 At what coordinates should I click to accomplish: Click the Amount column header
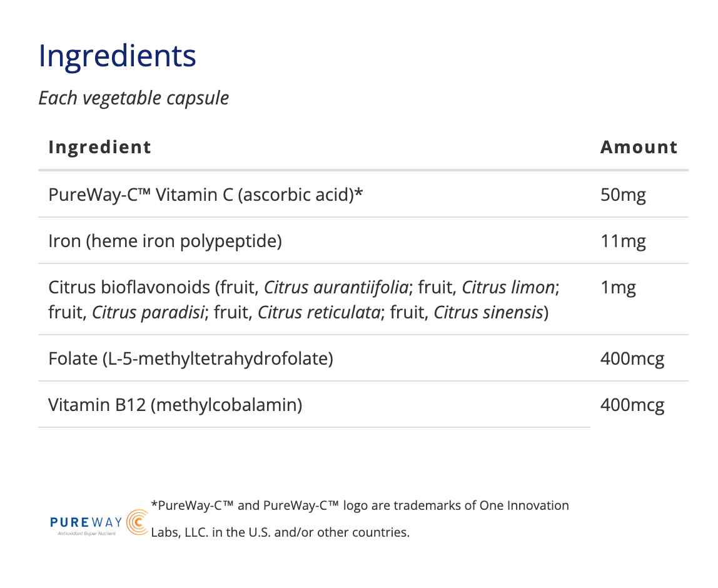639,147
